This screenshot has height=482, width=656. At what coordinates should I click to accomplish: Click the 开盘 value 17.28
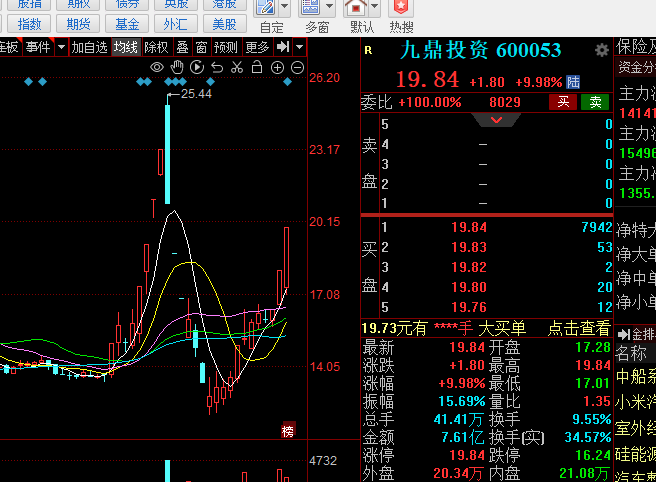click(593, 347)
